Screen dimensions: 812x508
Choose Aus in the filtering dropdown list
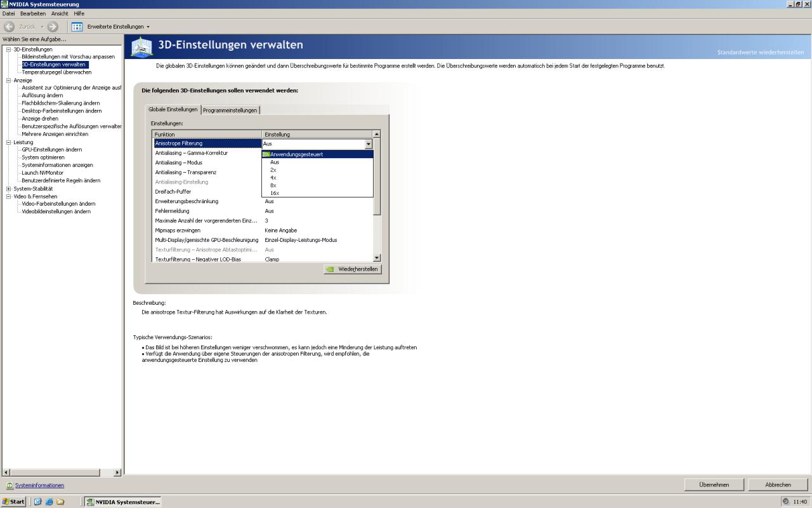tap(317, 162)
